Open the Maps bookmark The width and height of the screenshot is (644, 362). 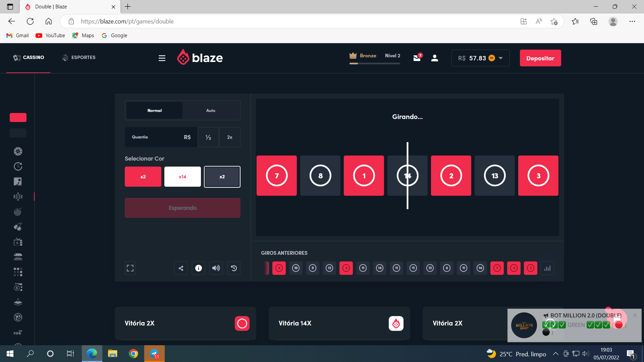83,36
